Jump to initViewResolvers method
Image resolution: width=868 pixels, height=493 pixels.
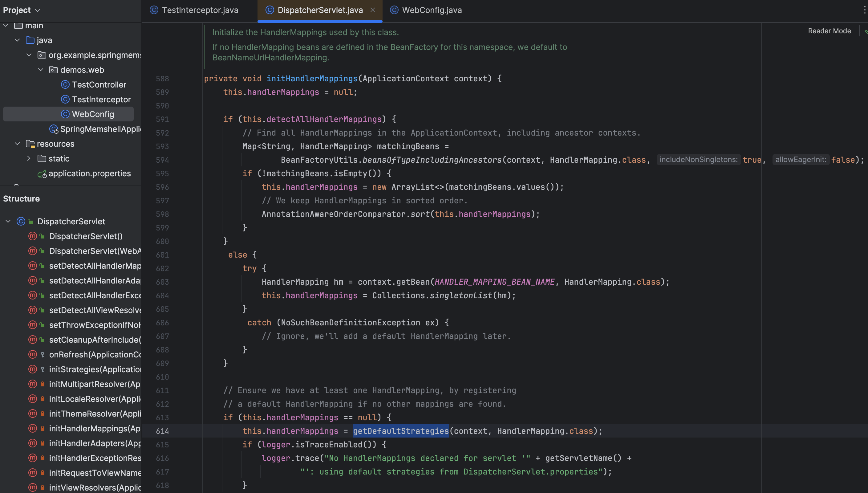point(95,487)
